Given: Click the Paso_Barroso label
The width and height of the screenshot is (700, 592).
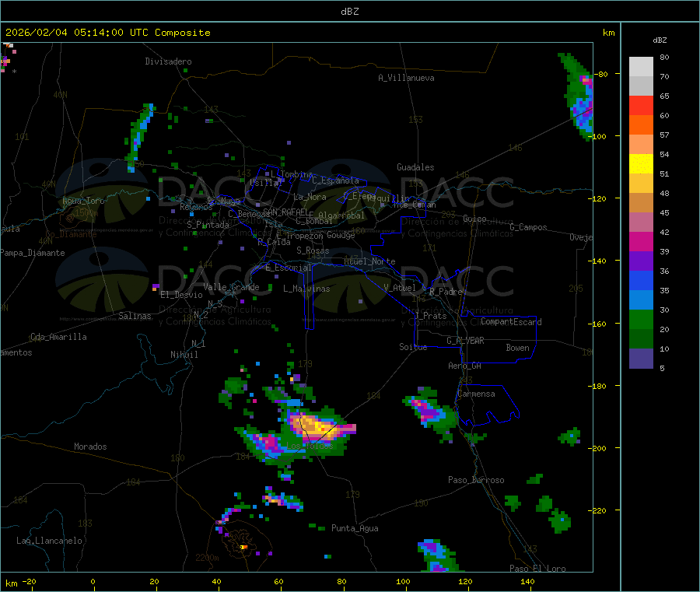Looking at the screenshot, I should [476, 480].
